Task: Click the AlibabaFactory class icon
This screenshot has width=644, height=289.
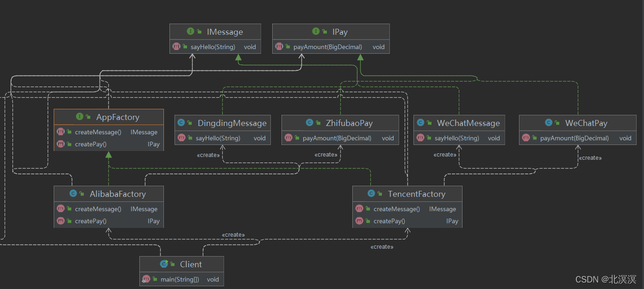Action: pyautogui.click(x=73, y=194)
